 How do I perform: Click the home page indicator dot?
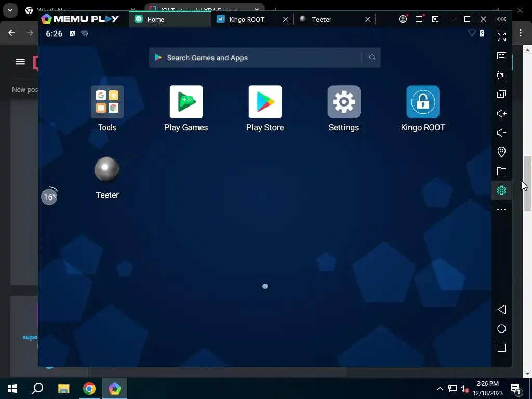click(265, 286)
